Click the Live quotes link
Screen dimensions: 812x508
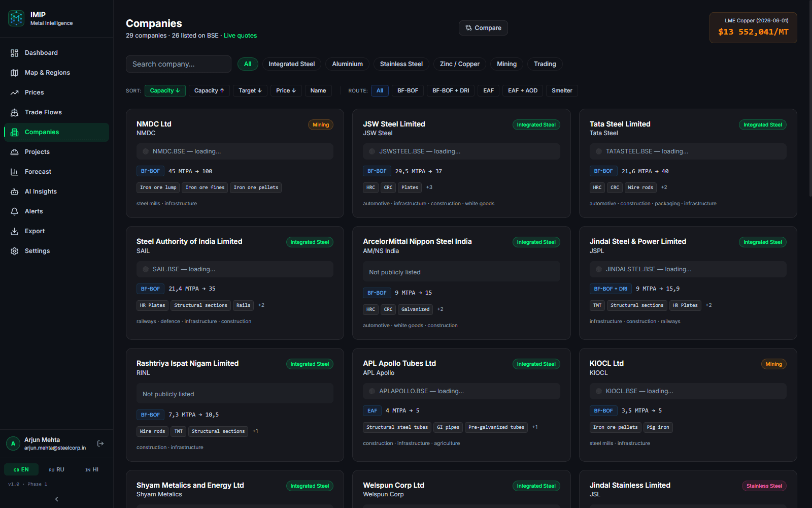pyautogui.click(x=240, y=36)
